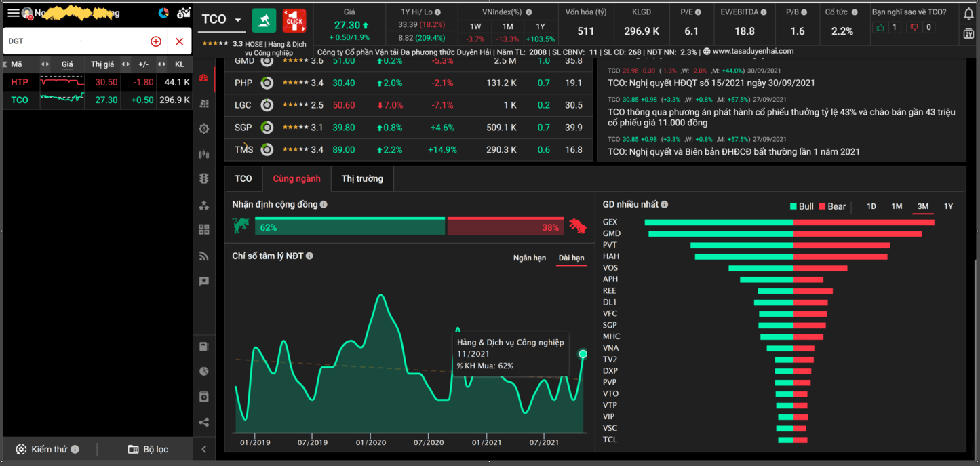980x466 pixels.
Task: Toggle arrows between Thị giá and +/- columns
Action: 125,64
